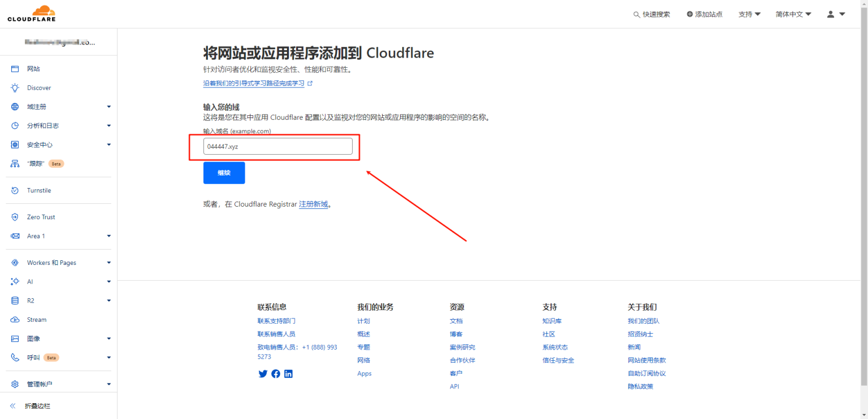Expand the 支持 dropdown
868x419 pixels.
click(x=750, y=14)
